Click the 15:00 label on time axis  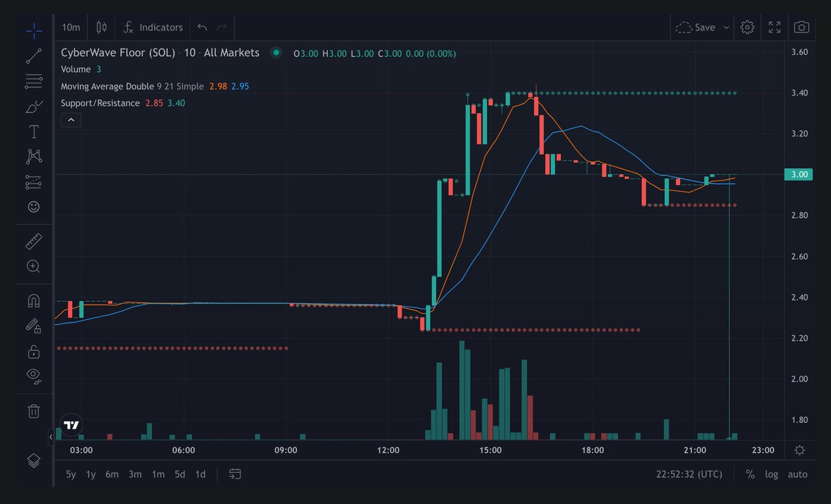click(490, 450)
